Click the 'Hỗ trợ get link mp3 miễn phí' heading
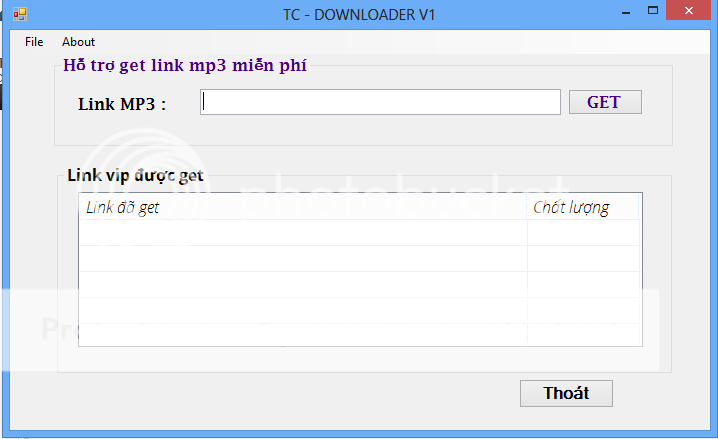718x439 pixels. 185,65
